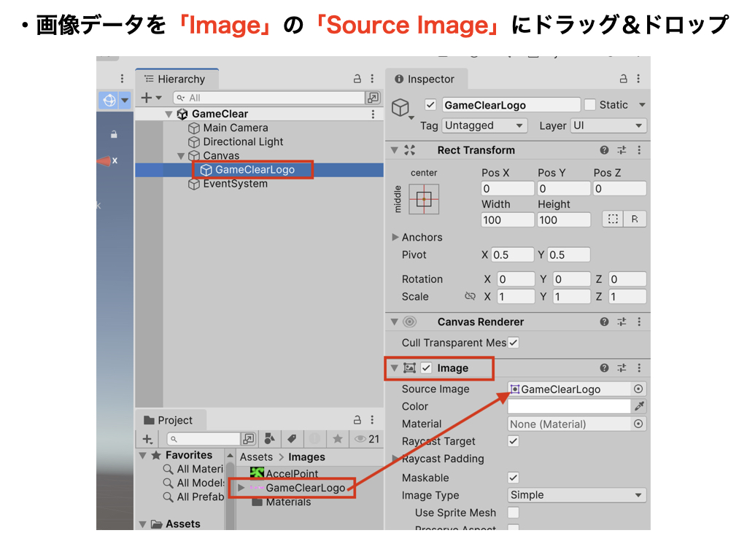Toggle the Raycast Target checkbox
The image size is (747, 560).
(x=514, y=441)
